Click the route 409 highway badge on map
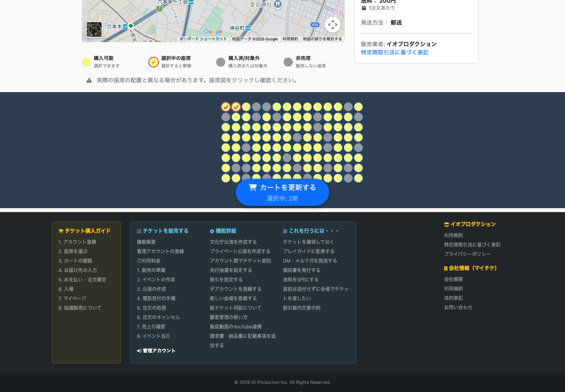Screen dimensions: 565x392 [315, 25]
